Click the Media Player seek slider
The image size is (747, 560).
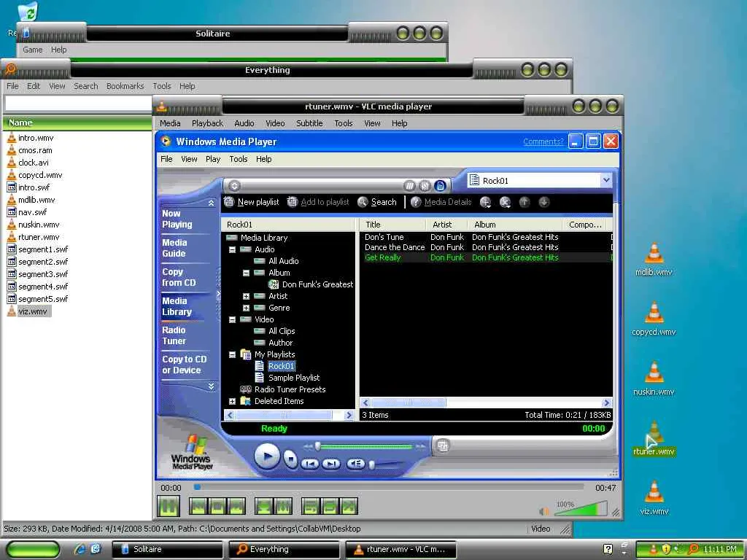coord(365,446)
